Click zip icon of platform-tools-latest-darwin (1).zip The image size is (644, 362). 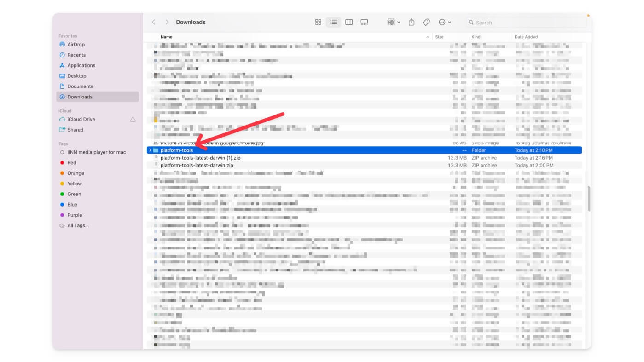coord(156,158)
